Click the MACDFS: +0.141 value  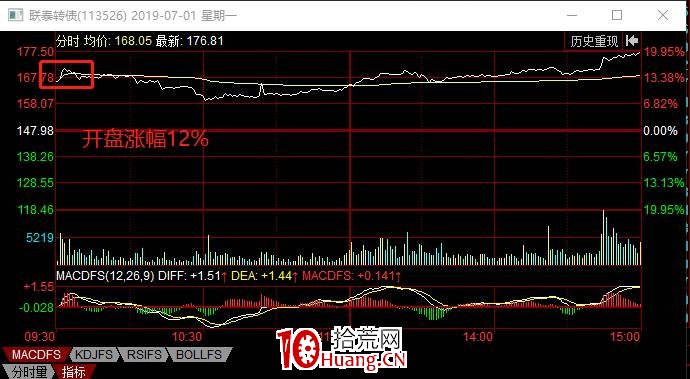coord(348,276)
